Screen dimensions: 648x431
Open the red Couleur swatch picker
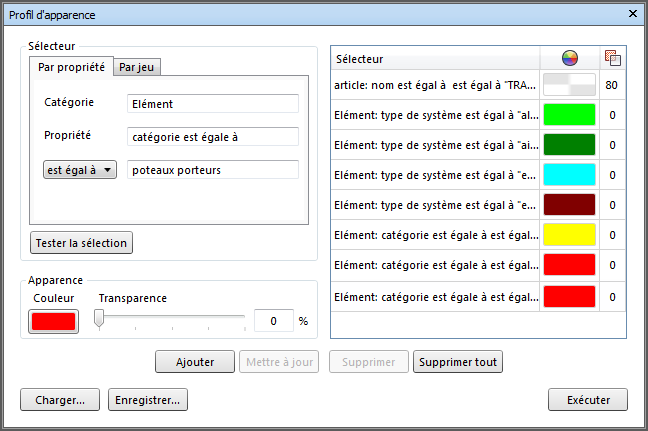pyautogui.click(x=54, y=321)
